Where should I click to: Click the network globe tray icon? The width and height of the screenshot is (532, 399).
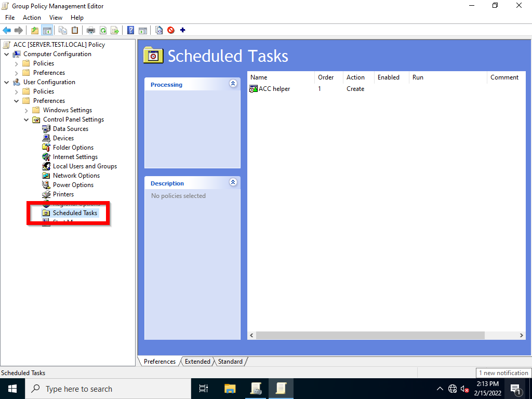tap(453, 389)
